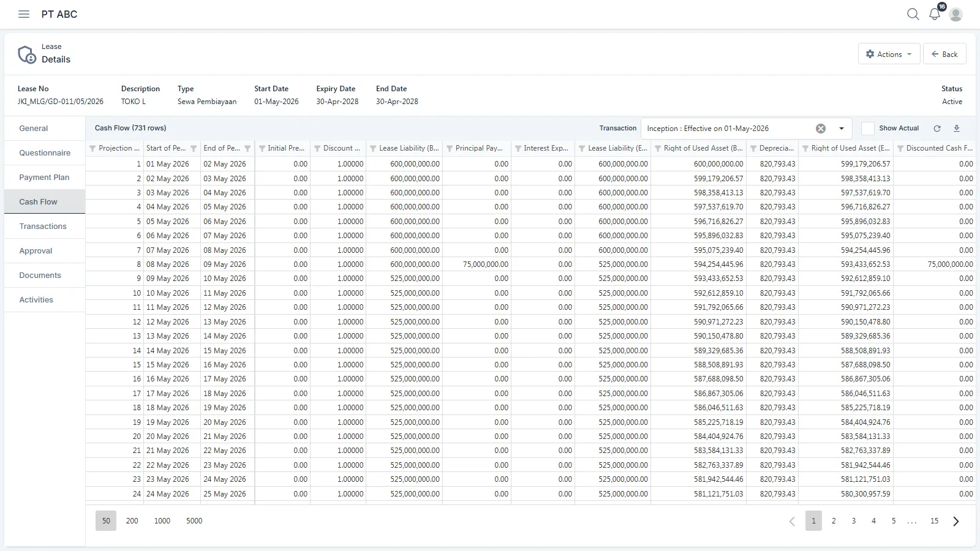Screen dimensions: 980x551
Task: Filter the Principal Pay... column
Action: pyautogui.click(x=450, y=148)
